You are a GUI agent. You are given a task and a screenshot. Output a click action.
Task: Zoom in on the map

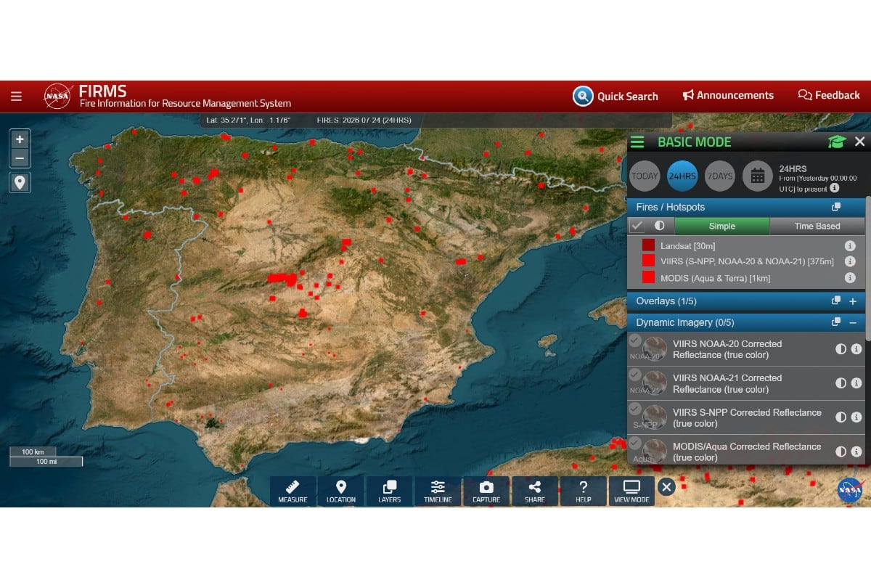pos(20,139)
